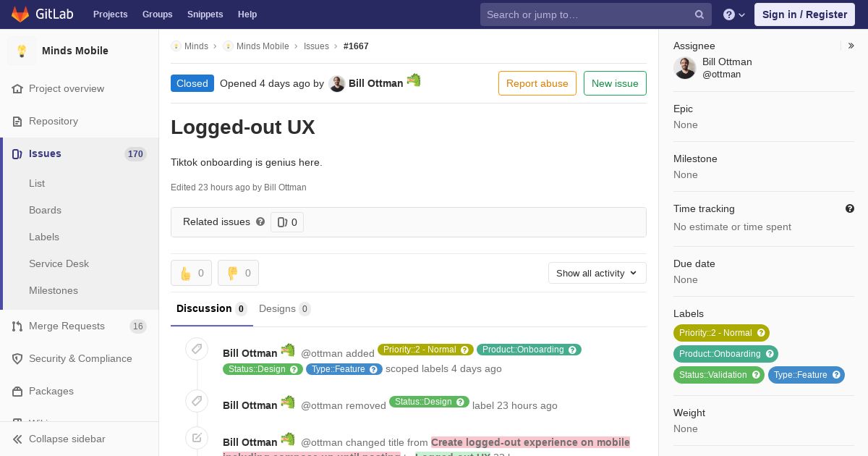The width and height of the screenshot is (868, 456).
Task: Click Product::Onboarding label in the activity feed
Action: click(529, 350)
